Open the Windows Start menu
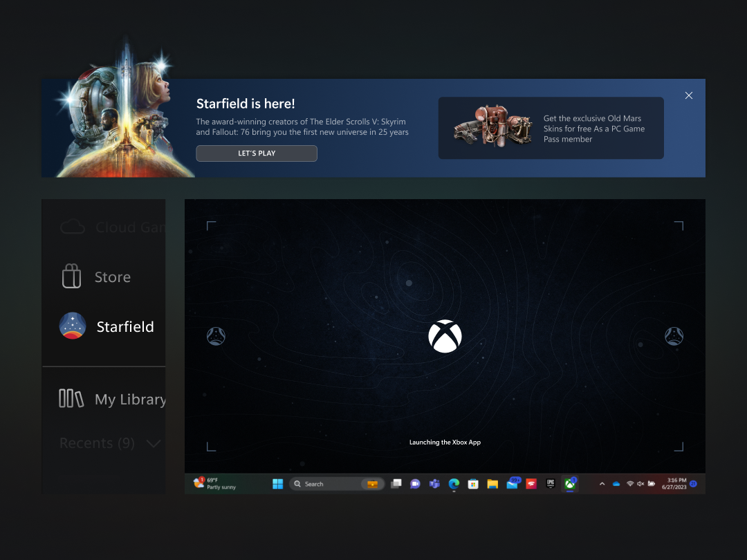This screenshot has width=747, height=560. (x=278, y=484)
